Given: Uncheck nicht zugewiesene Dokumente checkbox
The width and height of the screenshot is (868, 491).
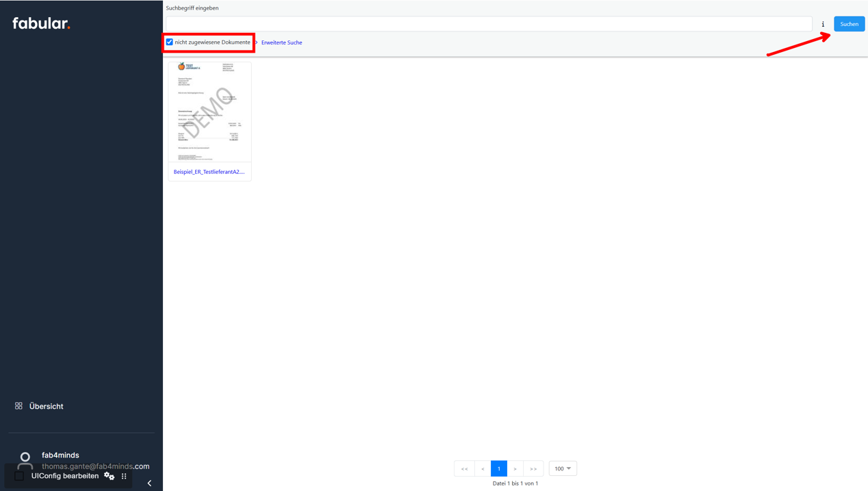Looking at the screenshot, I should click(x=170, y=42).
